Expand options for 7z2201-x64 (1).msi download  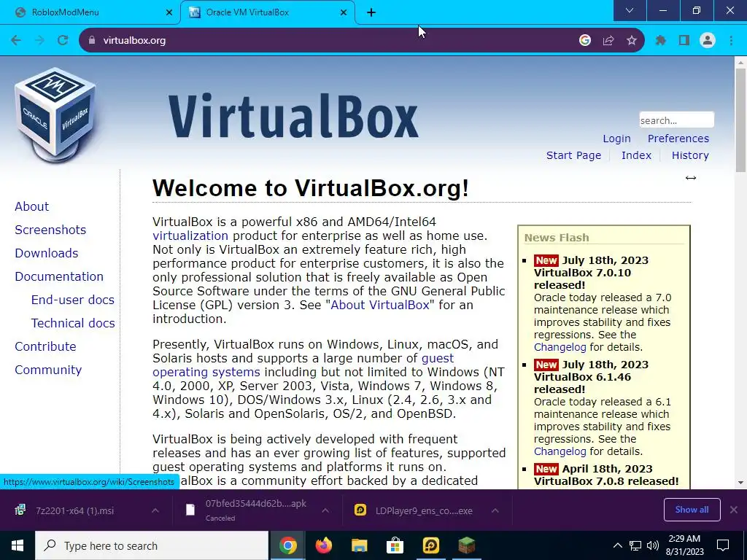(155, 510)
